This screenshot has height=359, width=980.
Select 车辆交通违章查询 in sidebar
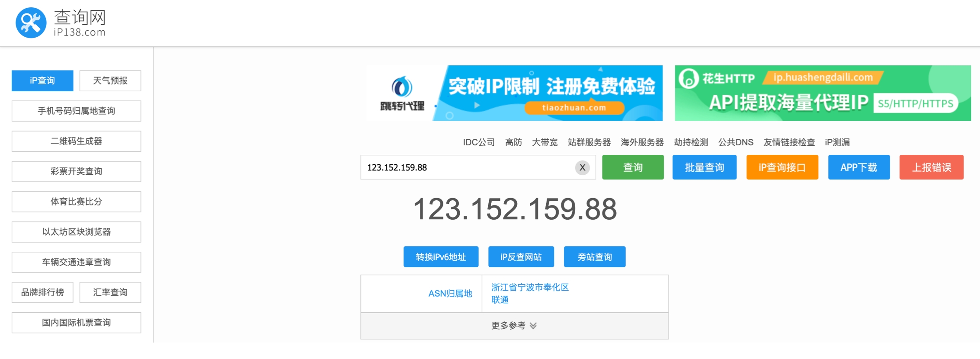point(76,262)
